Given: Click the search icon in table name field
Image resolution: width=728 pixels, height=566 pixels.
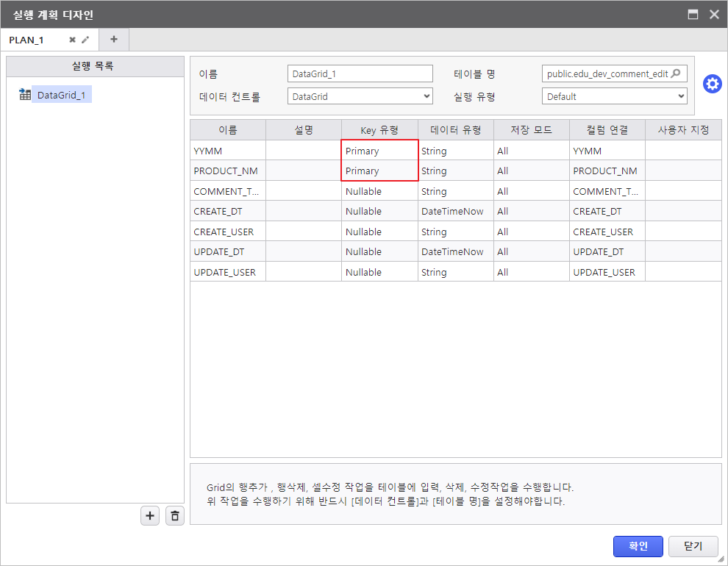Looking at the screenshot, I should click(x=676, y=74).
